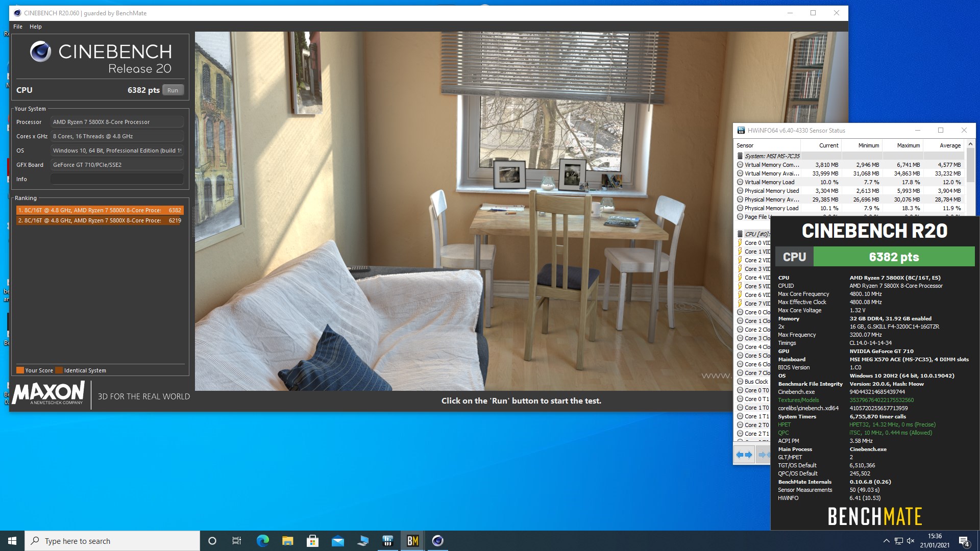
Task: Collapse the System: MSI MS-7C35 sensor group
Action: (740, 156)
